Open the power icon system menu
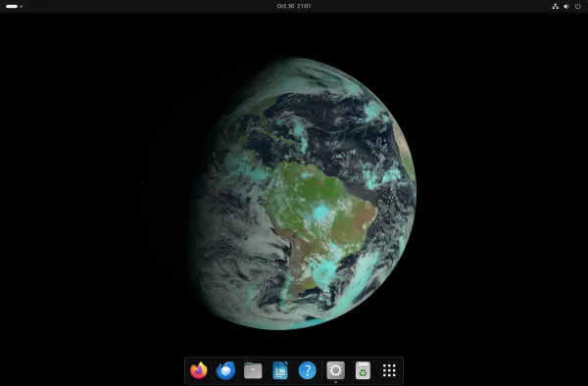This screenshot has height=386, width=588. point(577,6)
